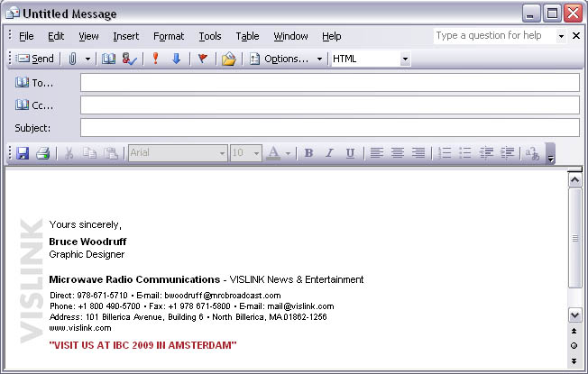
Task: Click bwoodruff@mrcbroadcast.com email address
Action: point(223,296)
